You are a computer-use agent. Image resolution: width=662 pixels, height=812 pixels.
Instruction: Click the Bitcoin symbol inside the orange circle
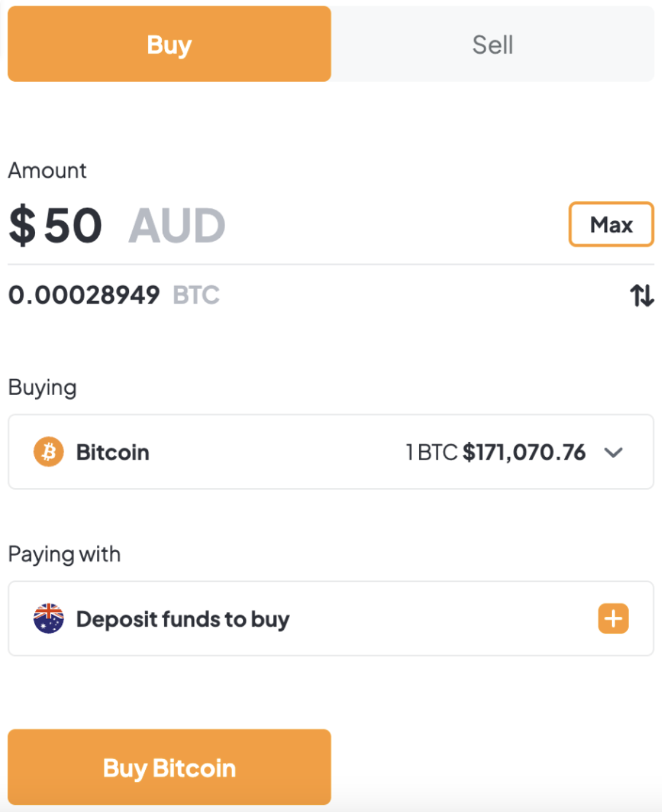pyautogui.click(x=49, y=452)
